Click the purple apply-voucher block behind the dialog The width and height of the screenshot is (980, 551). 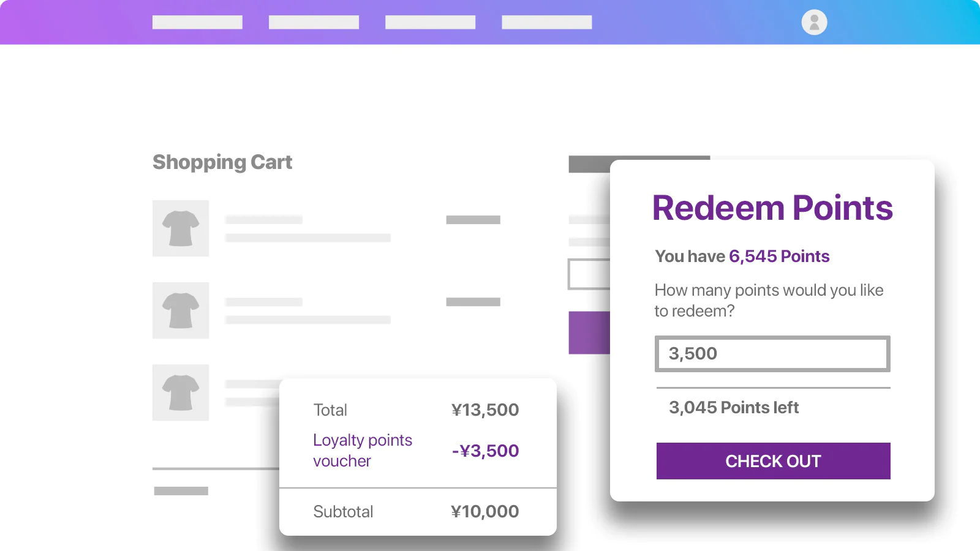click(589, 332)
